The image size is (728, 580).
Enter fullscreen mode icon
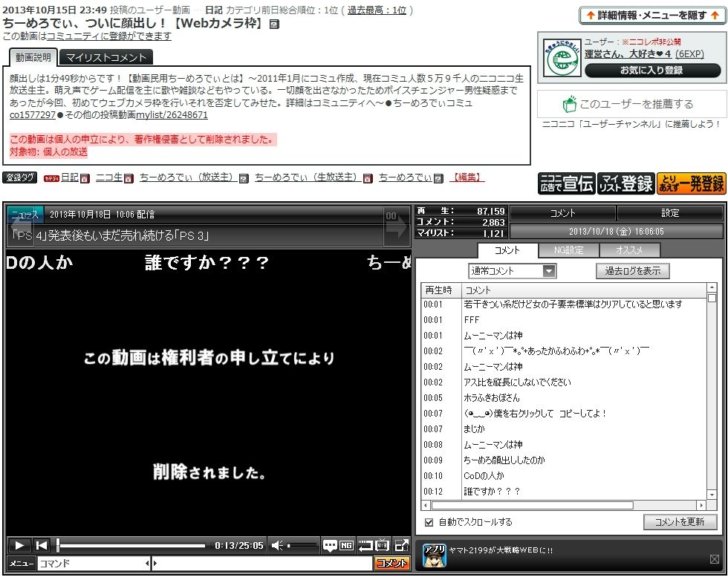click(401, 545)
